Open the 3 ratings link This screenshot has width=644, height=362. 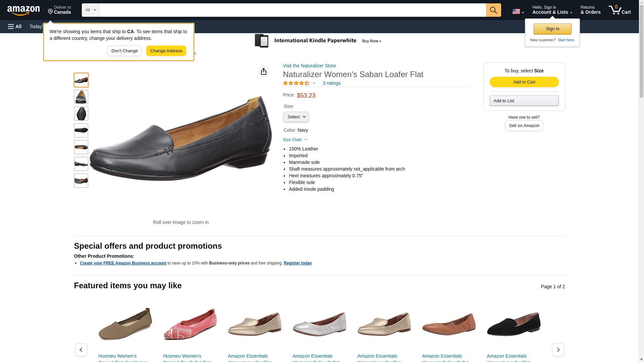coord(331,83)
